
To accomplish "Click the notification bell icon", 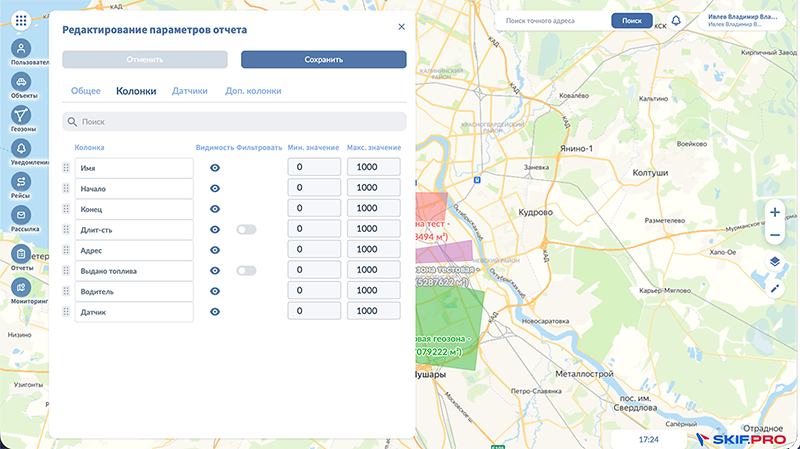I will click(676, 20).
